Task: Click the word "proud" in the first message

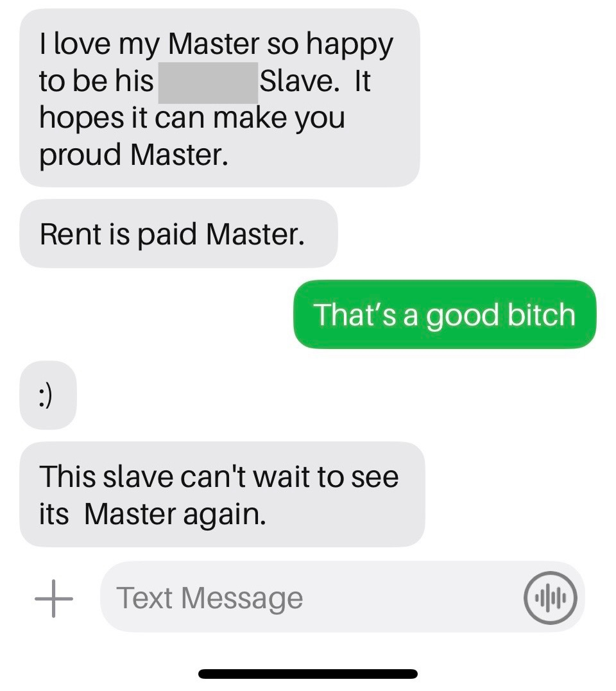Action: (80, 155)
